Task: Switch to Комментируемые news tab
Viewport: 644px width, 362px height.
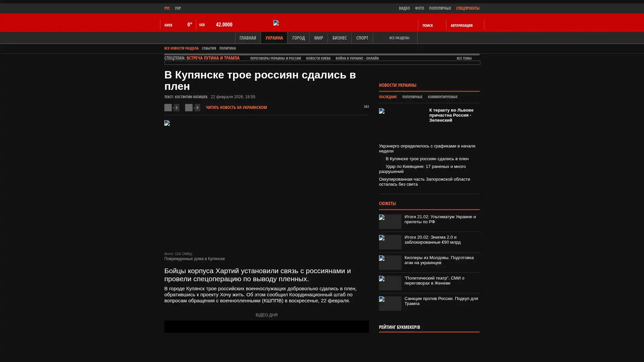Action: [x=442, y=97]
